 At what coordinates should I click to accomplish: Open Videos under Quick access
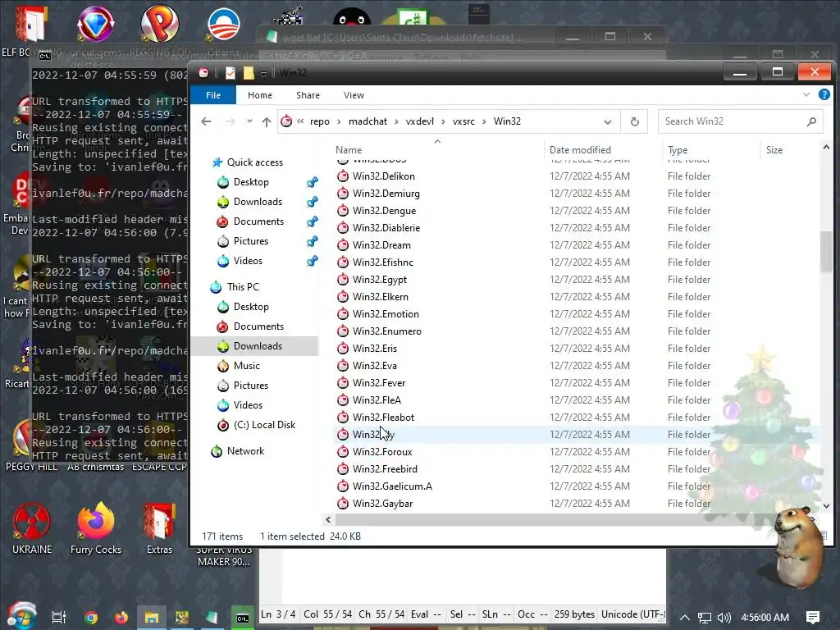point(248,261)
